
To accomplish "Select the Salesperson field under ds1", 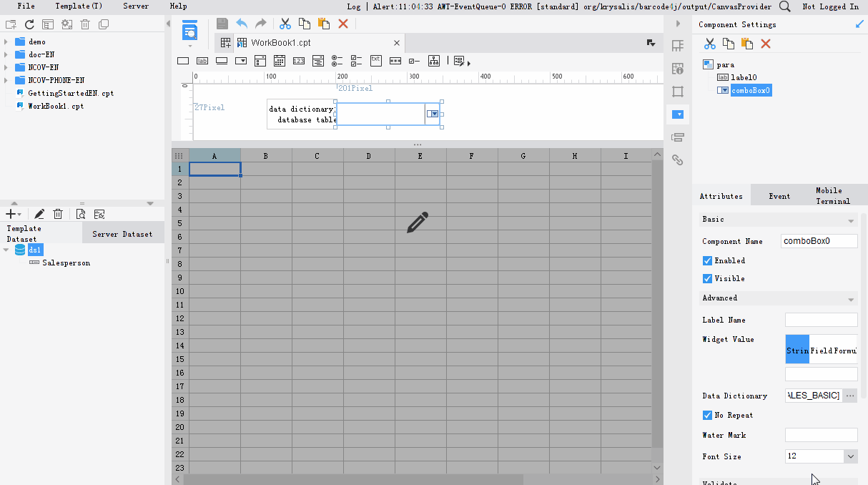I will pyautogui.click(x=66, y=263).
